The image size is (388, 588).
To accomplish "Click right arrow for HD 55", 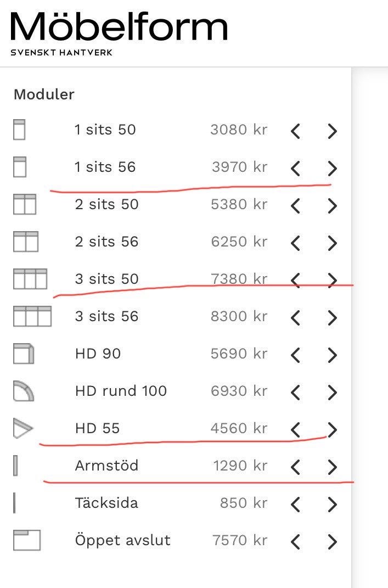I will (331, 429).
